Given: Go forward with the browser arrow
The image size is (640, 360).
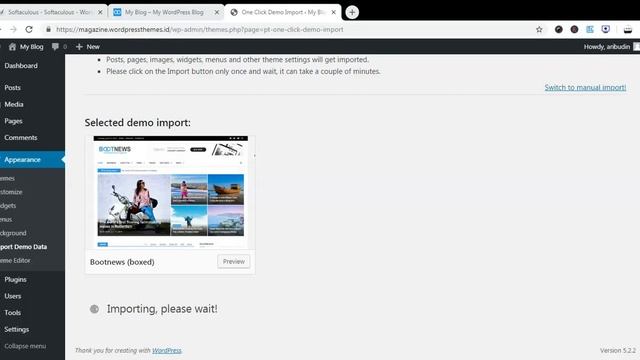Looking at the screenshot, I should [x=13, y=29].
